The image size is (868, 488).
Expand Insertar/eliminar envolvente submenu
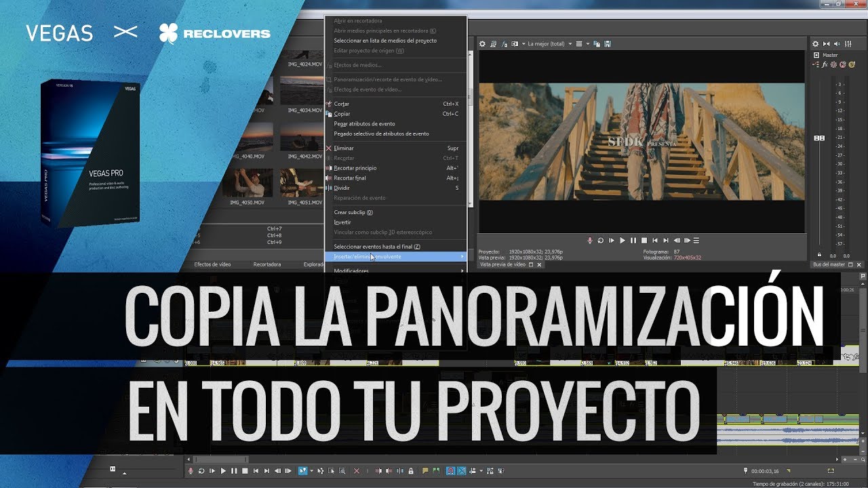[397, 257]
